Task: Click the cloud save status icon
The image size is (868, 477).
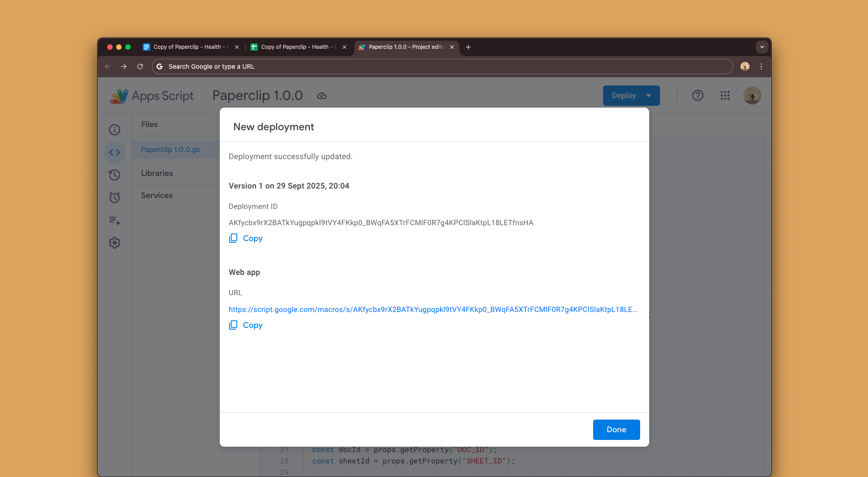Action: point(321,95)
